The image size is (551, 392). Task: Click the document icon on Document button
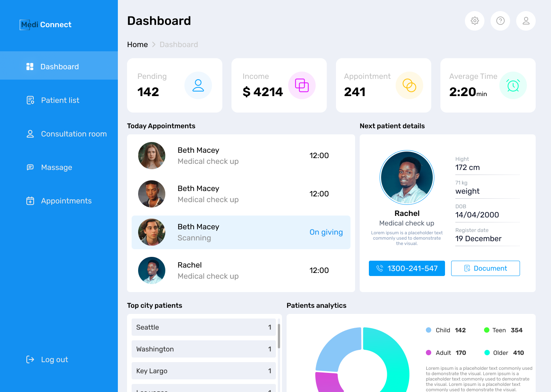[467, 268]
